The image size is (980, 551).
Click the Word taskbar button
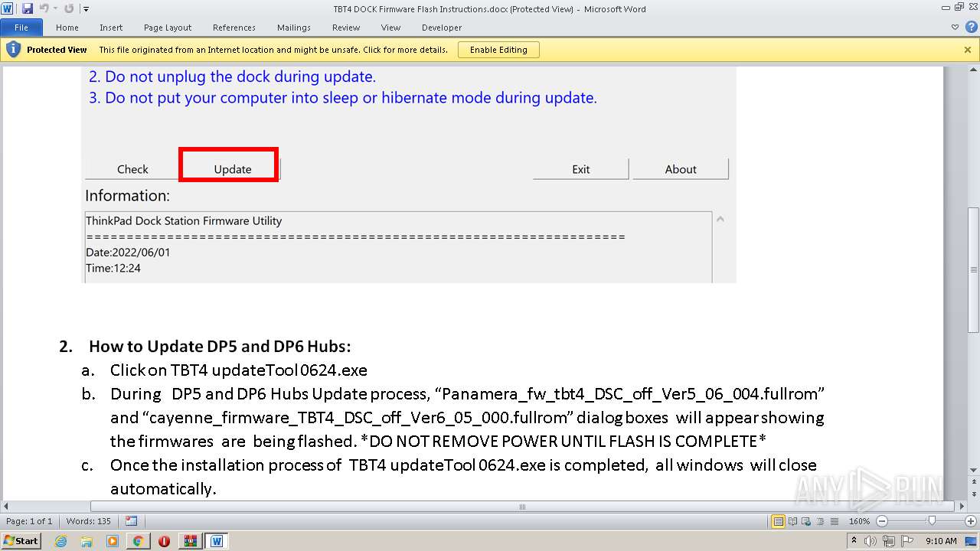click(x=217, y=541)
